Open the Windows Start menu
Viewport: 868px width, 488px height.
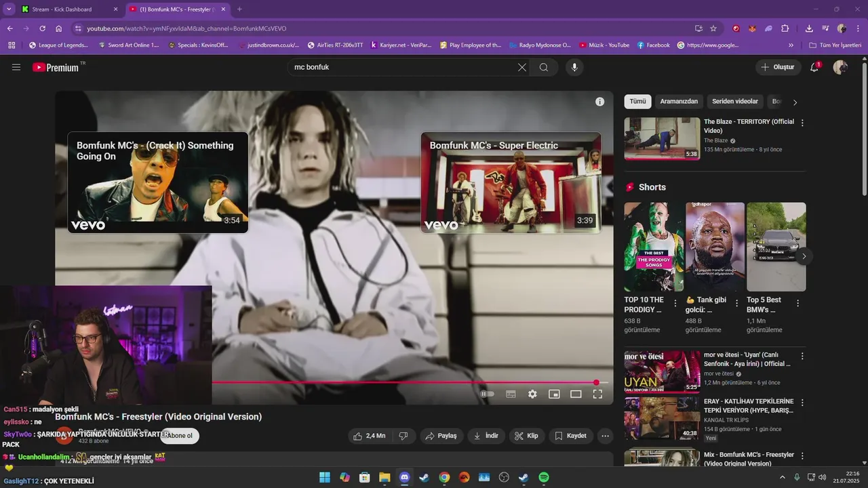tap(325, 477)
